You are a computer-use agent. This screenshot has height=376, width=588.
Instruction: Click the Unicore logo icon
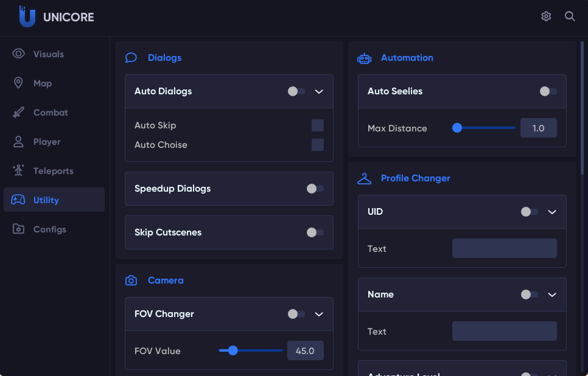(27, 17)
